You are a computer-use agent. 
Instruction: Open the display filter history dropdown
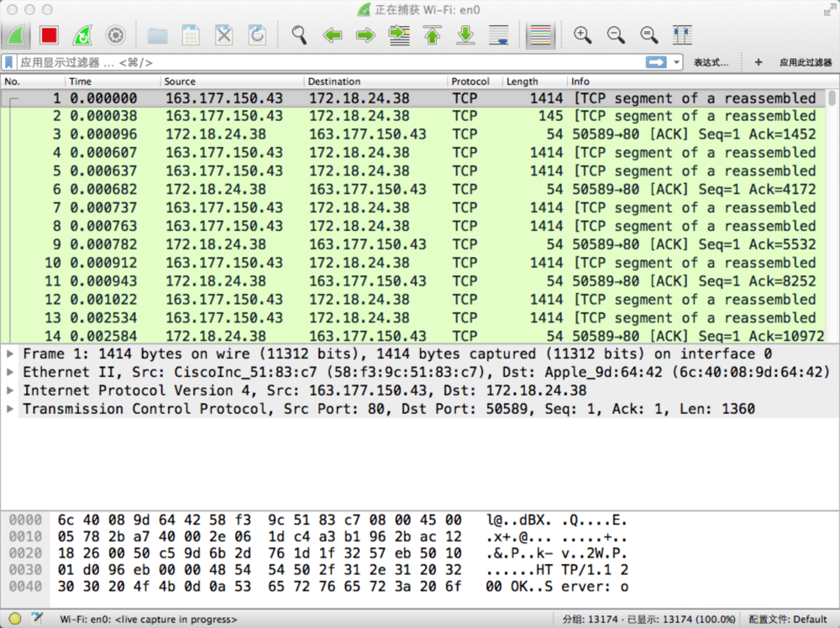(x=676, y=63)
